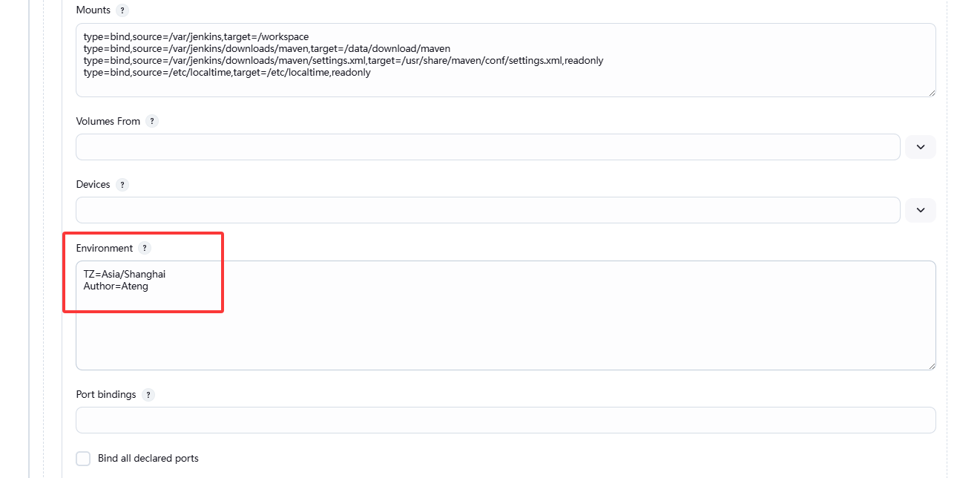Open the Mounts help tooltip icon
980x478 pixels.
[x=122, y=10]
